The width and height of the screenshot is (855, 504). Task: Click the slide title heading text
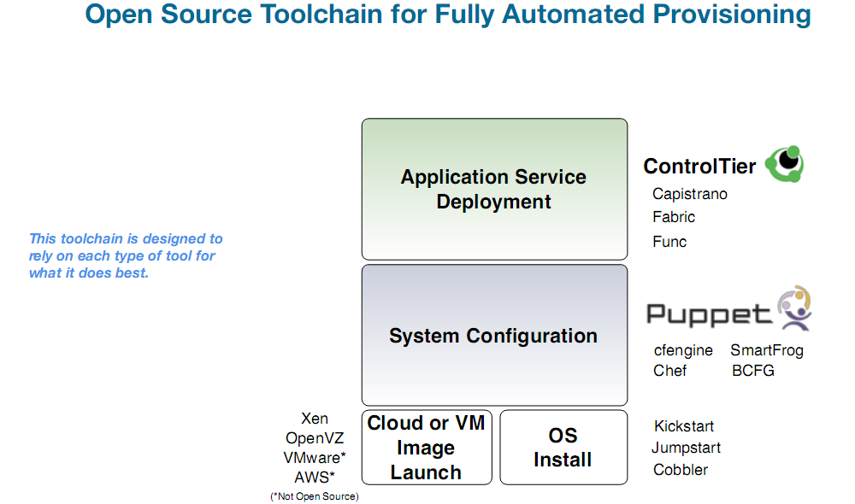[x=448, y=15]
